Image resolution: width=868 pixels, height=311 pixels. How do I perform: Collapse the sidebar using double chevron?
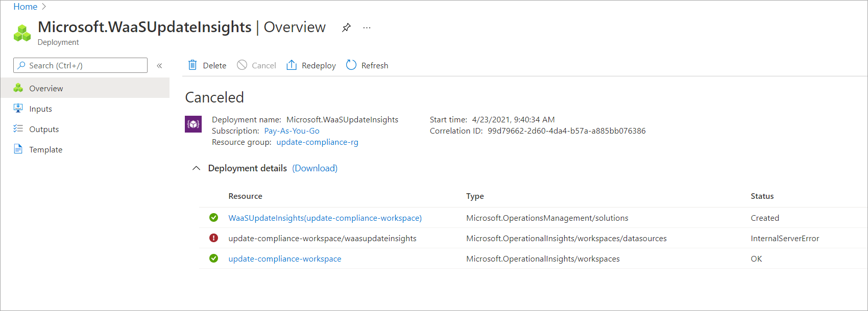pyautogui.click(x=159, y=65)
